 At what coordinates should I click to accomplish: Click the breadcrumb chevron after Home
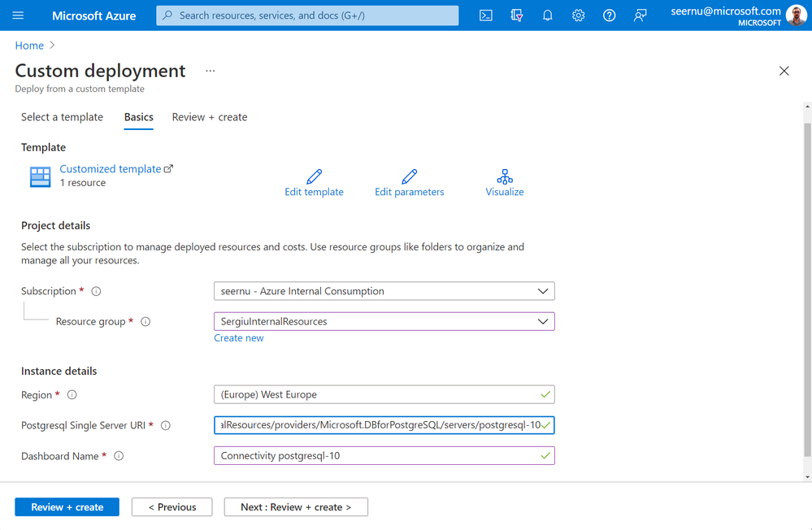tap(52, 46)
